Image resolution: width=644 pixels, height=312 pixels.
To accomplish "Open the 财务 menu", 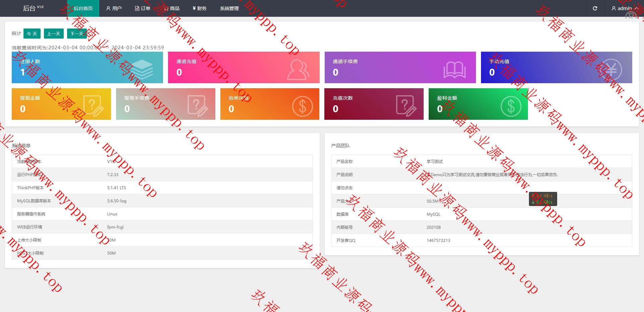I will pos(200,8).
